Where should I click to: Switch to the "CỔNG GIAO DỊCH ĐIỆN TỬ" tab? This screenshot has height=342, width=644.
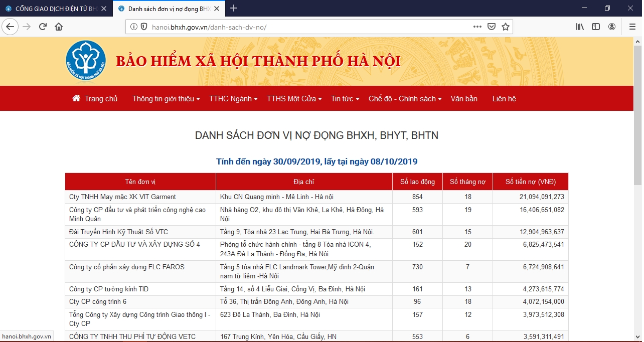[55, 8]
